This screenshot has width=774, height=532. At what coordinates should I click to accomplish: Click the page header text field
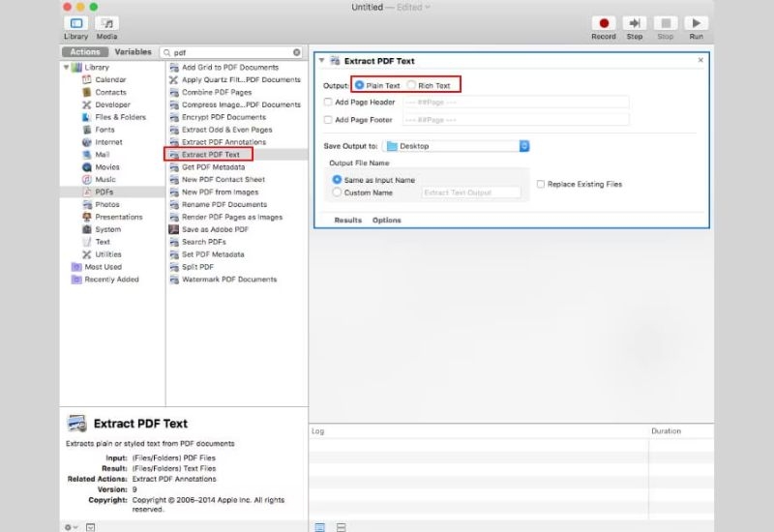pyautogui.click(x=516, y=103)
